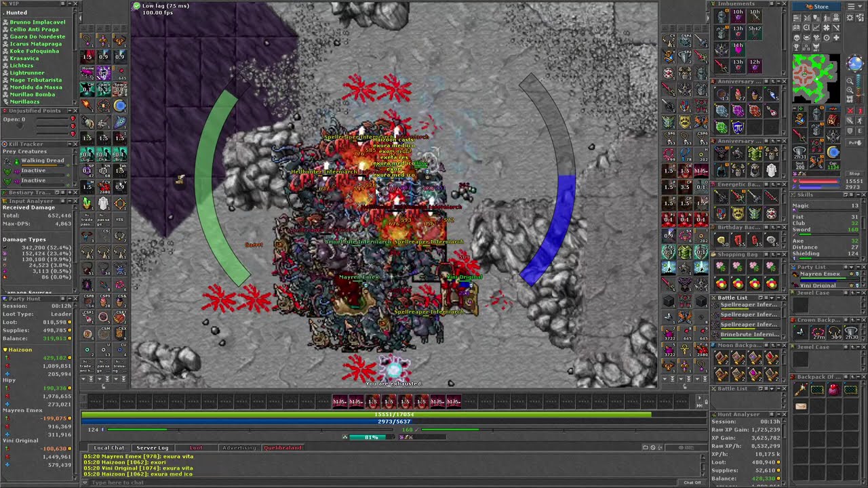Select Gaara Do Nordeste in VIP list
This screenshot has width=868, height=488.
point(37,37)
